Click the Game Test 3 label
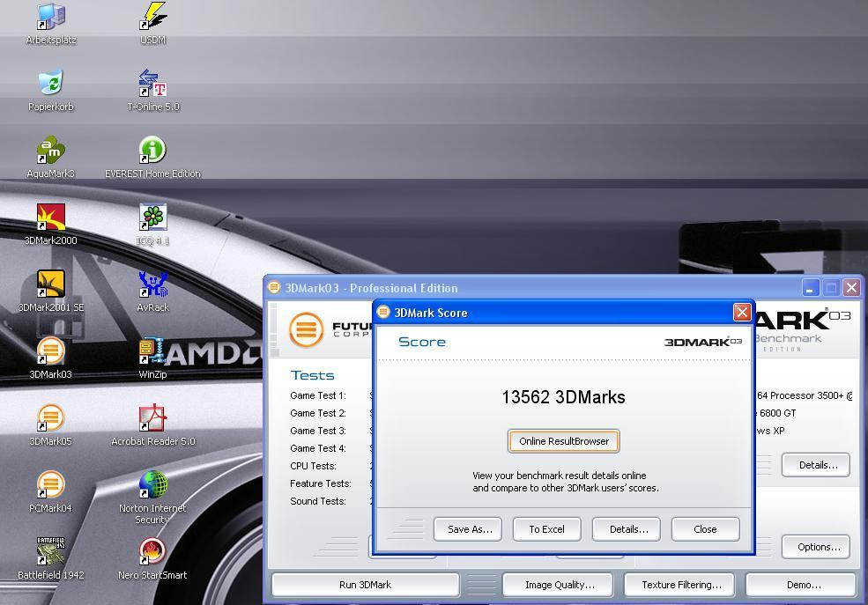This screenshot has width=868, height=605. click(318, 431)
